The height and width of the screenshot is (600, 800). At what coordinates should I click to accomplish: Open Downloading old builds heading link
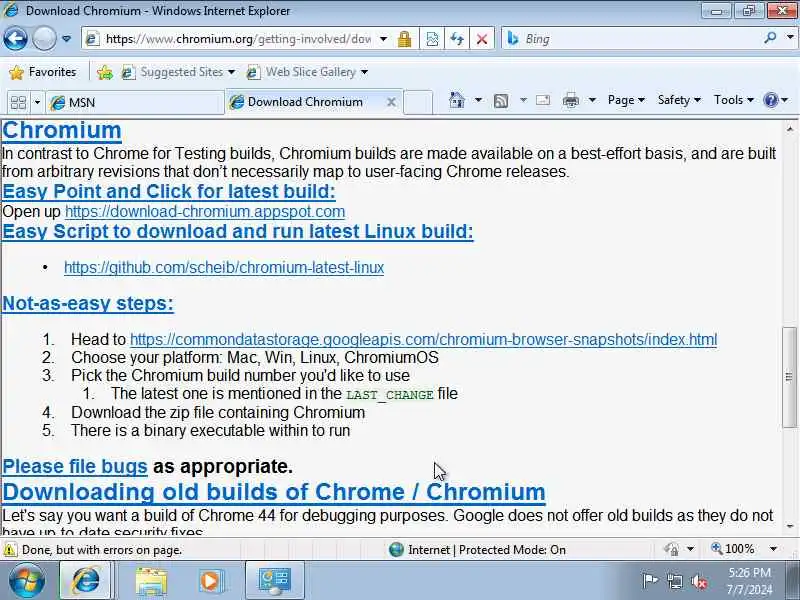pos(274,492)
